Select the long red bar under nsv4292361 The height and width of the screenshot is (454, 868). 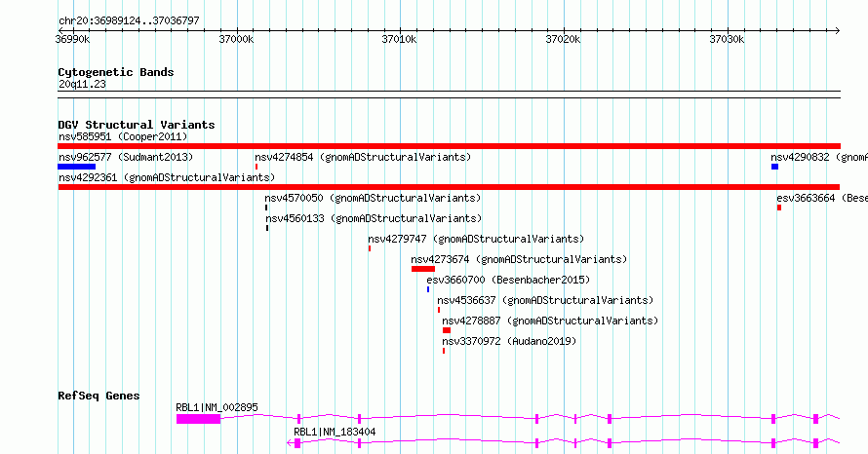point(449,187)
